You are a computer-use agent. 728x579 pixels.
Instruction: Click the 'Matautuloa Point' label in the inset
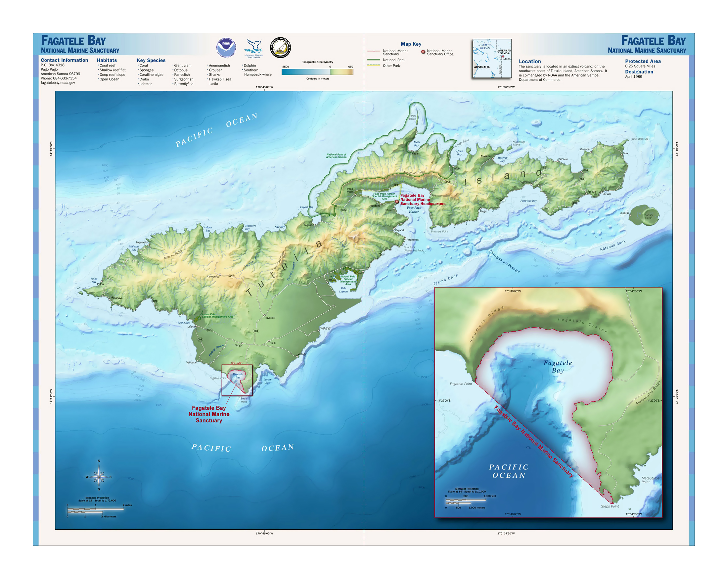click(650, 480)
